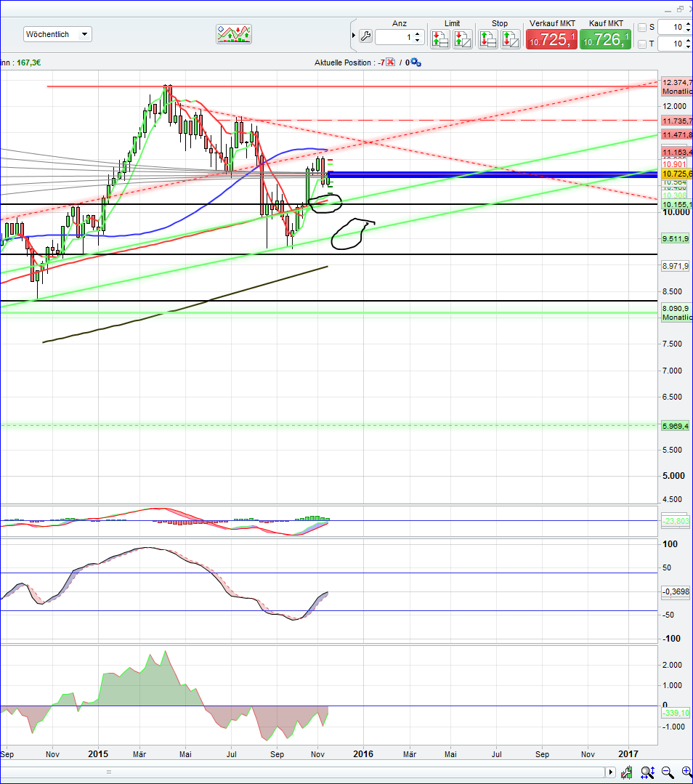The height and width of the screenshot is (784, 693).
Task: Activate auto-fit zoom magnifier icon
Action: [x=647, y=772]
